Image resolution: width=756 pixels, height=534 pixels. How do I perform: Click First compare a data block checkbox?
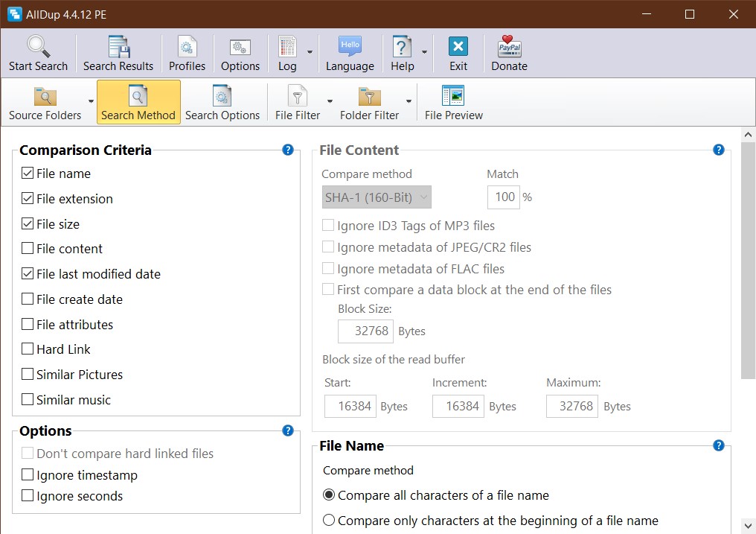click(x=328, y=289)
